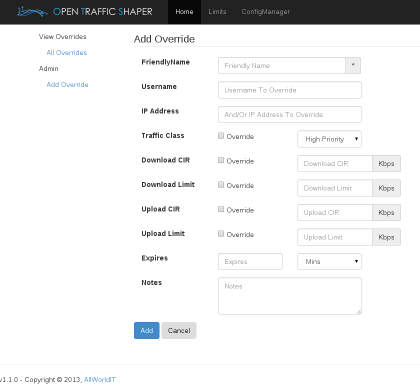Enable the Upload Limit Override checkbox

(x=221, y=233)
